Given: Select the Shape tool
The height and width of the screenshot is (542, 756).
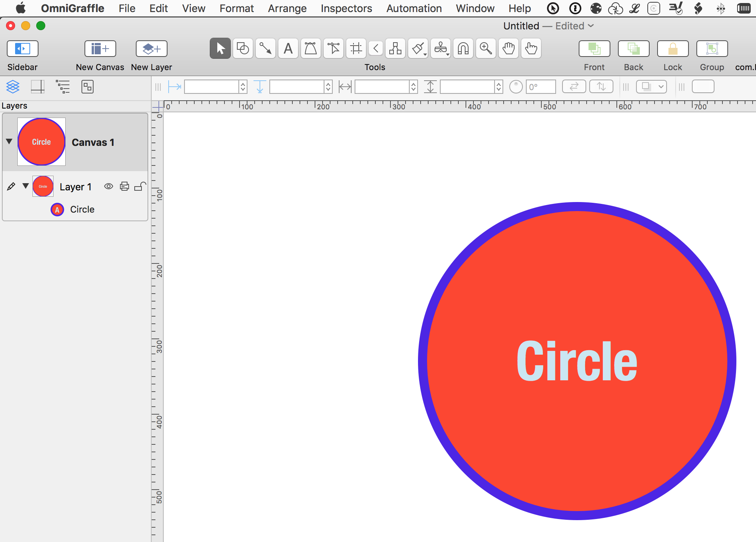Looking at the screenshot, I should [243, 48].
